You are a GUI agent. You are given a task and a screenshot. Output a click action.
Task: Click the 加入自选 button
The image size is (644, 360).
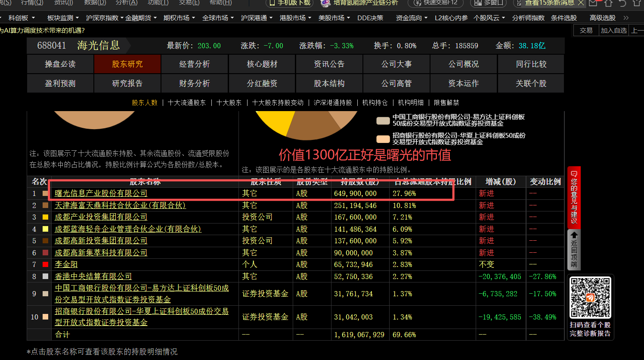point(614,31)
